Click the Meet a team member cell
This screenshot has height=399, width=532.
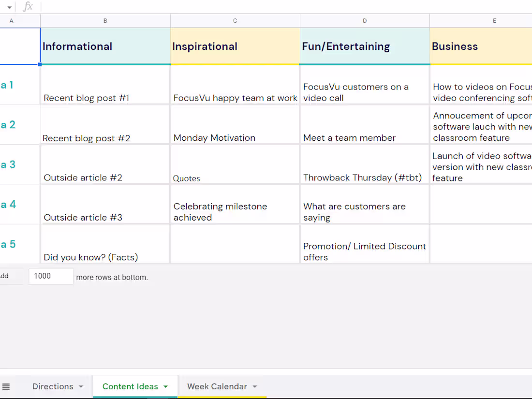tap(365, 124)
